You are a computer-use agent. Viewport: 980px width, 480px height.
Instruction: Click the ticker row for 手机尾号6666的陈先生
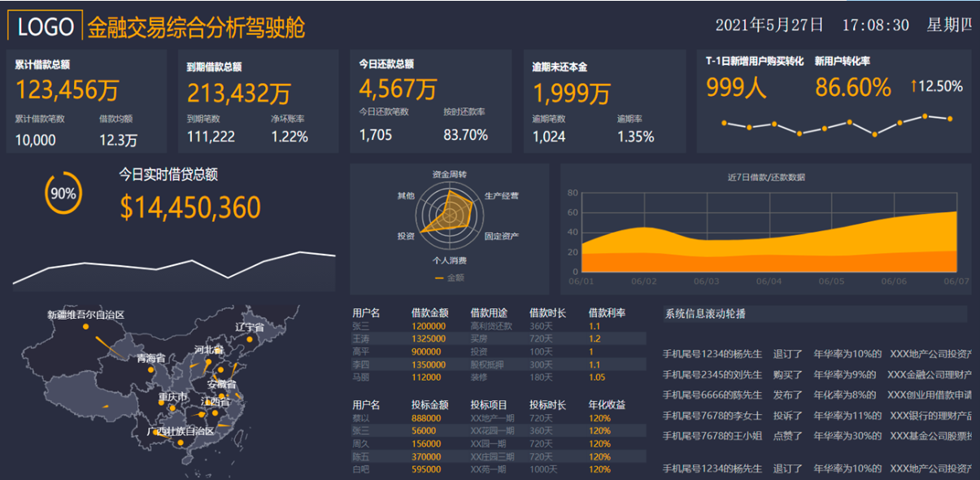point(817,395)
